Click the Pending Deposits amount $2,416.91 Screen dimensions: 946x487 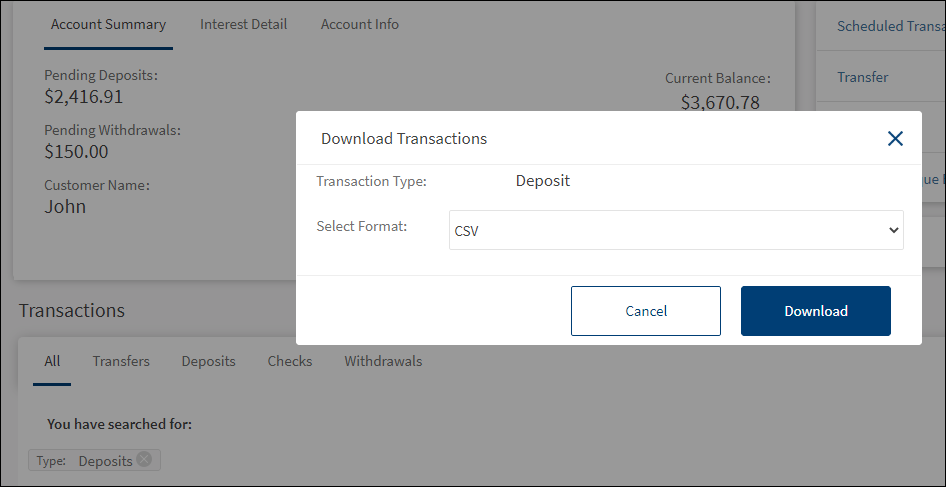[x=84, y=97]
